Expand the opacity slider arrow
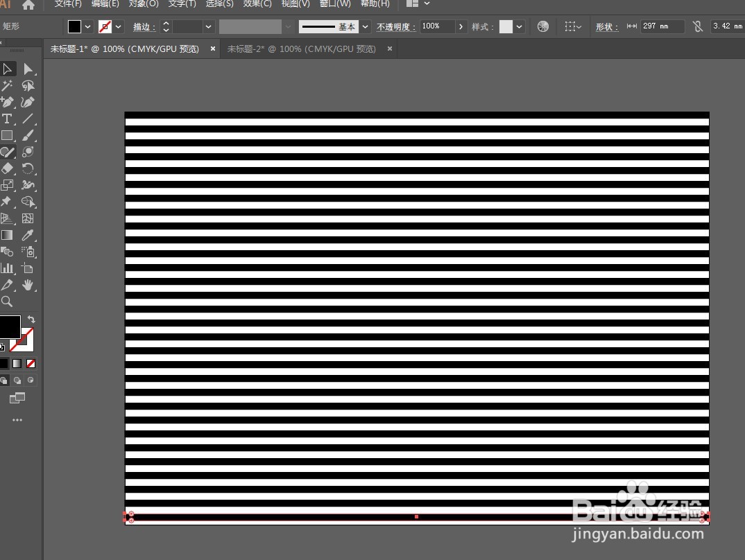This screenshot has height=560, width=745. [461, 26]
